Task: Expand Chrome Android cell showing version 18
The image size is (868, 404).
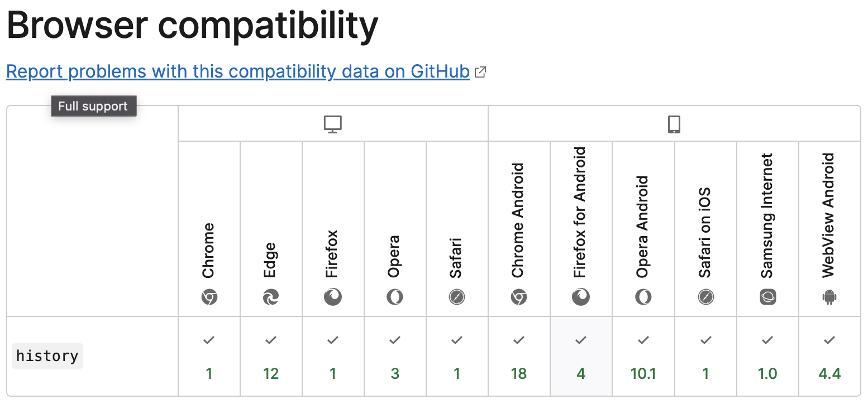Action: pos(519,356)
